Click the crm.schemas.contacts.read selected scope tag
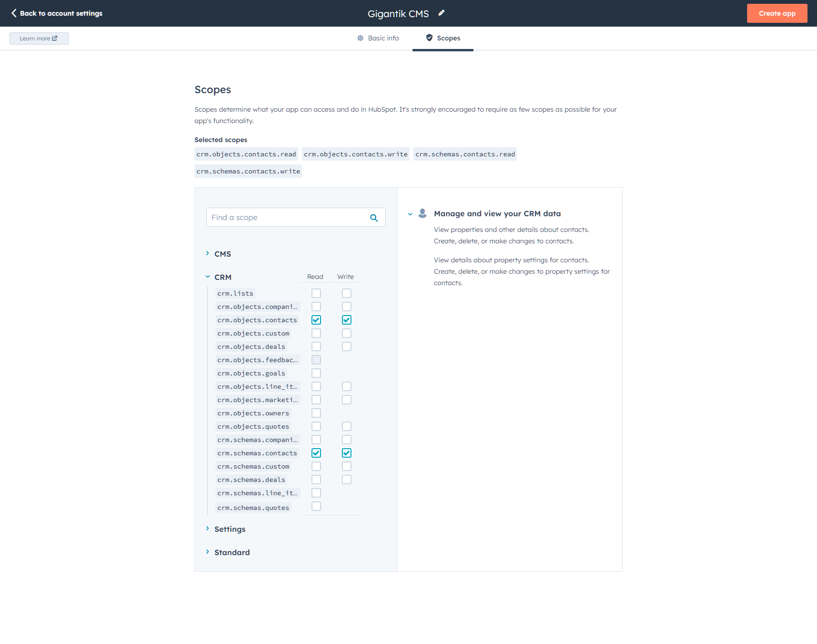This screenshot has height=644, width=817. click(465, 154)
